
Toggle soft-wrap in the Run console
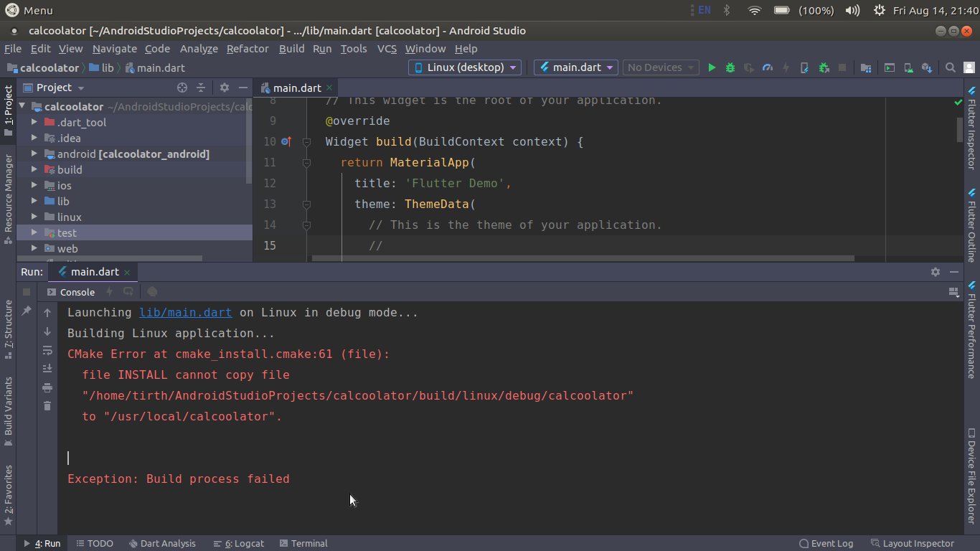[47, 350]
